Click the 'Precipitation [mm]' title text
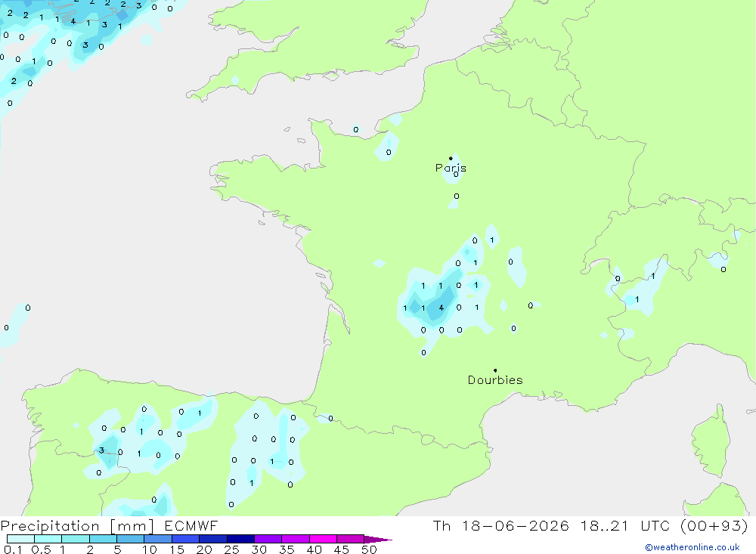Image resolution: width=756 pixels, height=554 pixels. tap(77, 526)
